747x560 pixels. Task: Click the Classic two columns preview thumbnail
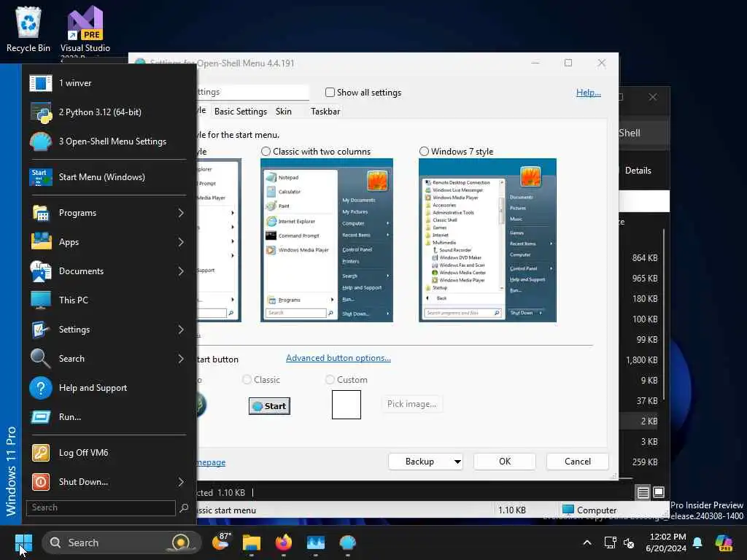[327, 241]
